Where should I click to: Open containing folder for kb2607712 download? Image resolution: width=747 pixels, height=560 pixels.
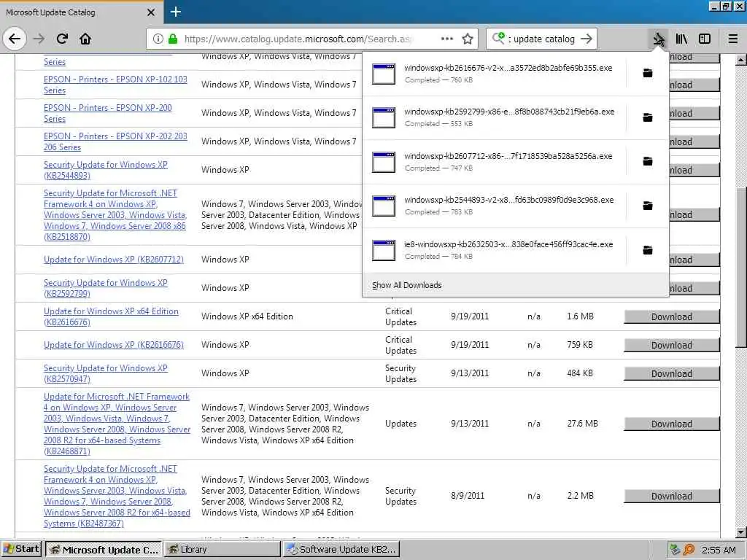point(648,161)
